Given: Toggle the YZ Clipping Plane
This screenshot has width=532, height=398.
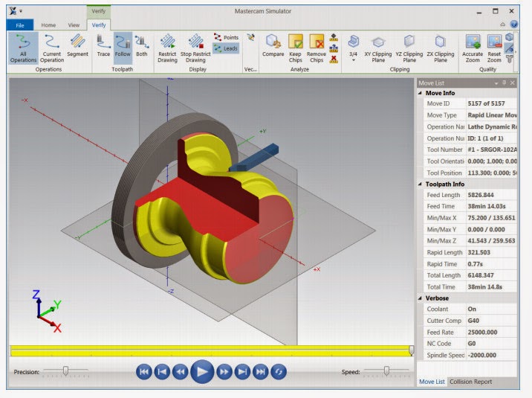Looking at the screenshot, I should [x=409, y=48].
